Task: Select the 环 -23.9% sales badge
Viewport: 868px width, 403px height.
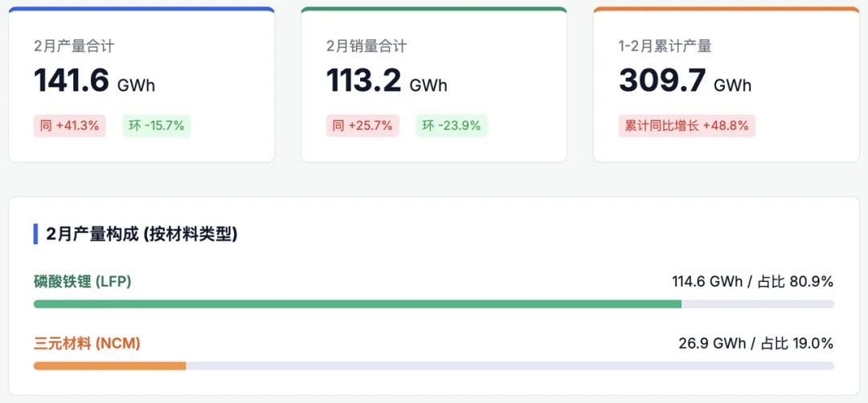Action: point(452,125)
